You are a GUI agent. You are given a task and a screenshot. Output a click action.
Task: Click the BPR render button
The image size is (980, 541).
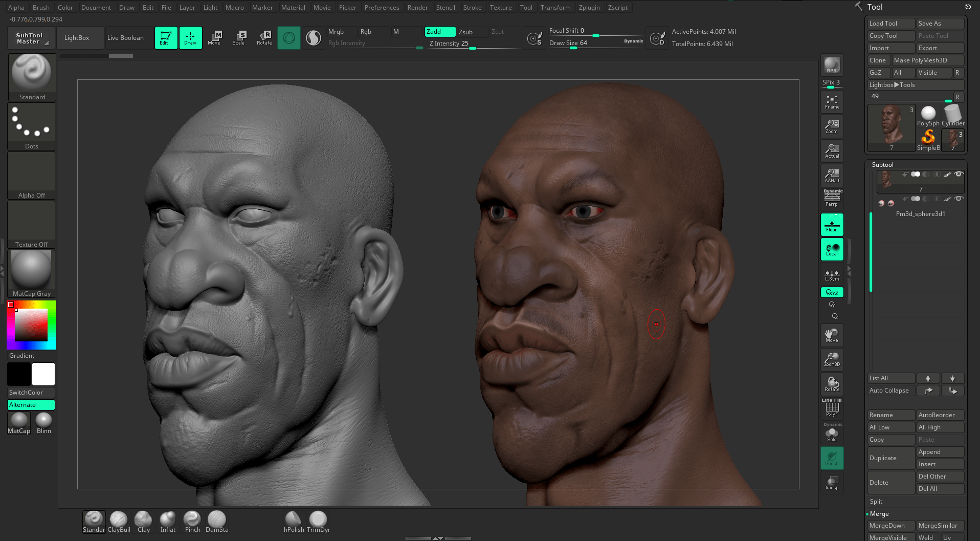(832, 66)
